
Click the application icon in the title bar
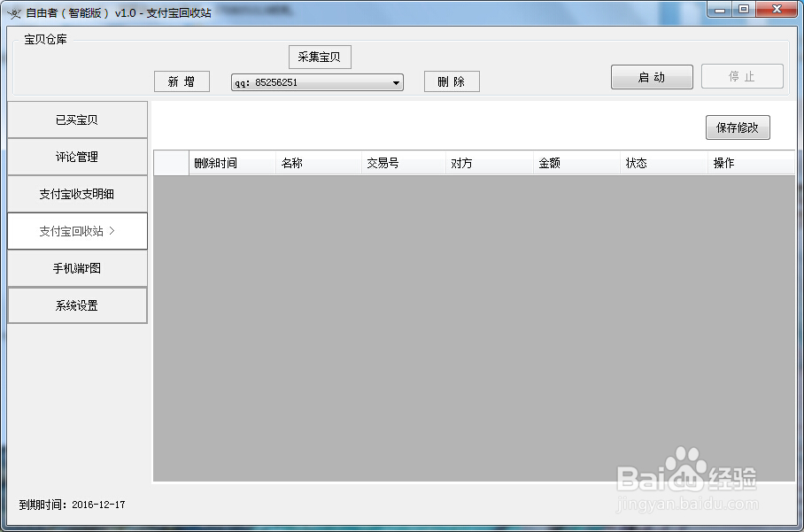(x=12, y=10)
